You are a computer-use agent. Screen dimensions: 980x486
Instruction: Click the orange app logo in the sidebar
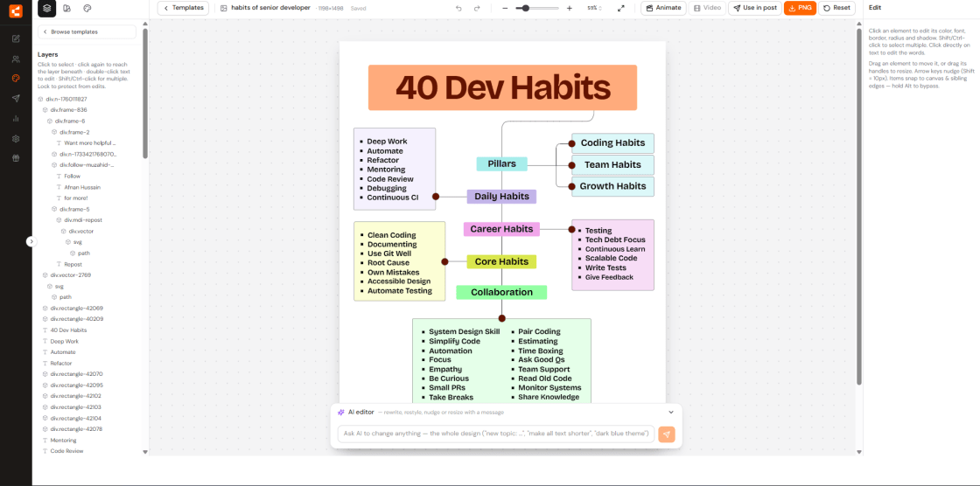16,10
